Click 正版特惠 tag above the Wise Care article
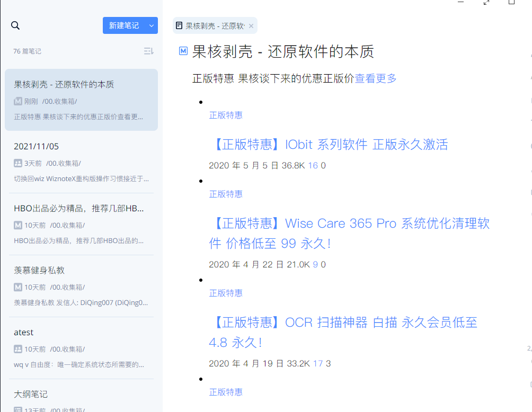Screen dimensions: 532x412 pyautogui.click(x=226, y=194)
